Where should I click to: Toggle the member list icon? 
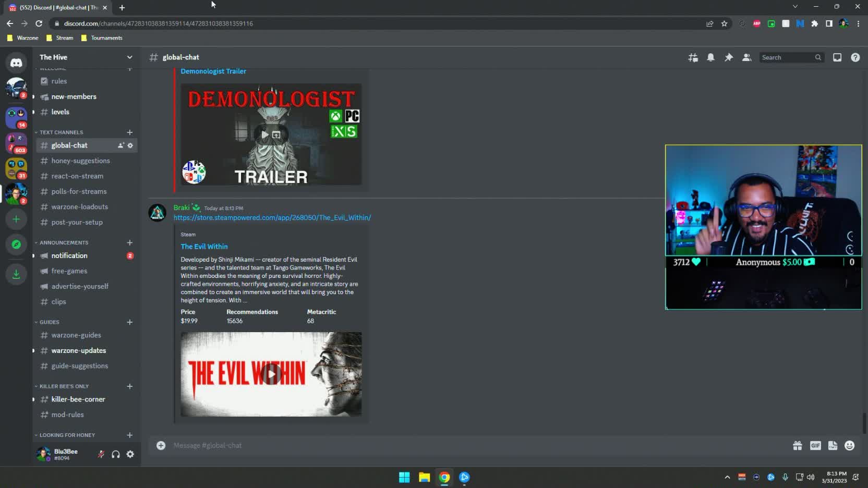point(746,57)
